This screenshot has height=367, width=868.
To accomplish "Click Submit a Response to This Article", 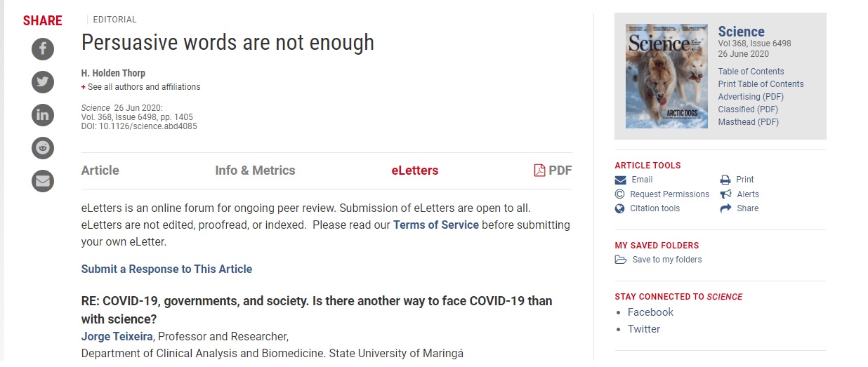I will 166,269.
